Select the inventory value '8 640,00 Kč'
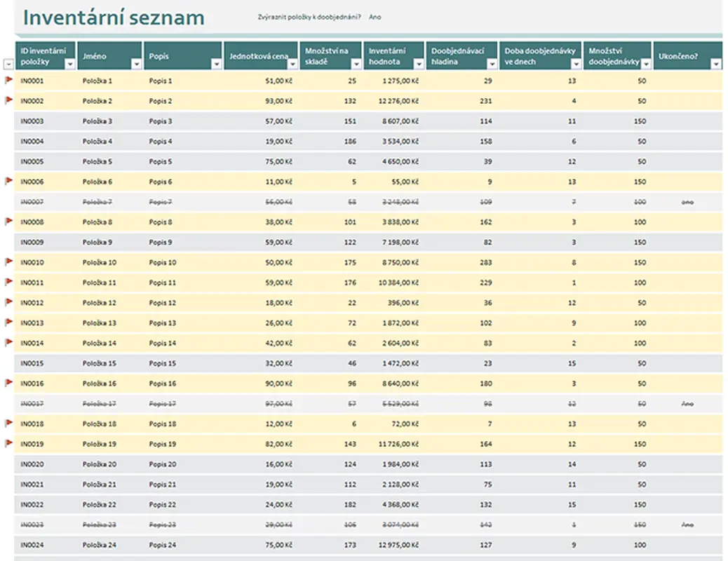728x561 pixels. (400, 384)
